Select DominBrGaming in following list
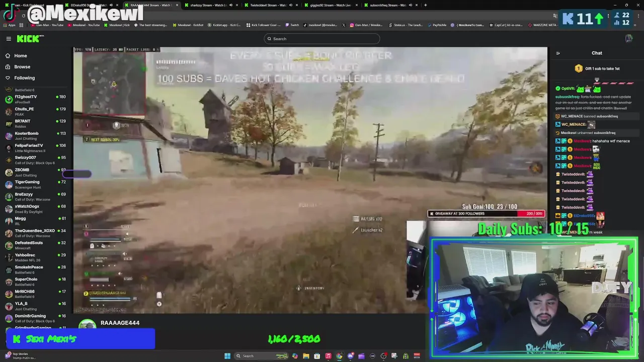Viewport: 644px width, 362px height. coord(36,318)
